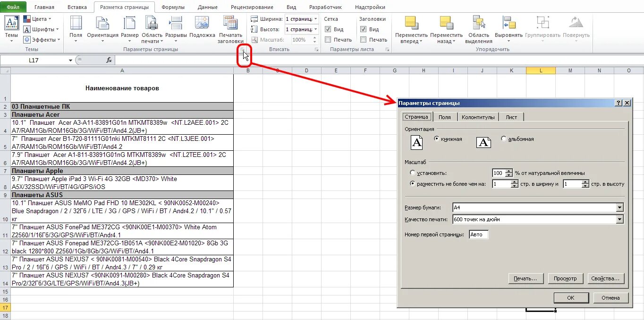Switch to the Данные ribbon tab
The height and width of the screenshot is (320, 644).
208,7
